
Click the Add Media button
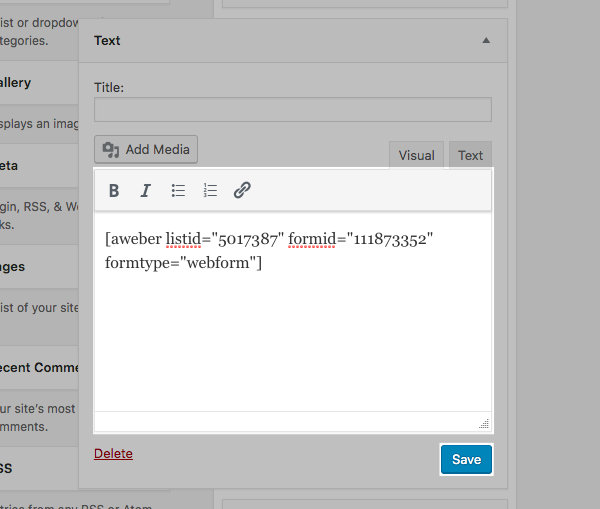coord(146,150)
